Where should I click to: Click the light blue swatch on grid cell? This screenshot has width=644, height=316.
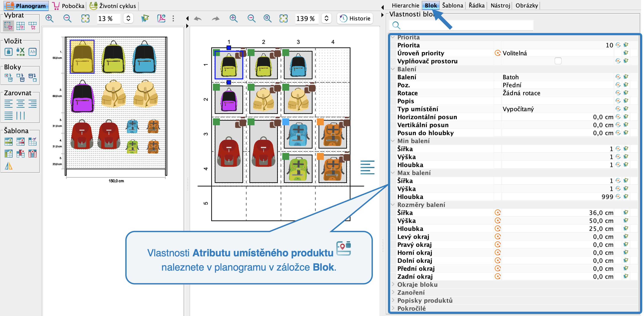(x=285, y=122)
